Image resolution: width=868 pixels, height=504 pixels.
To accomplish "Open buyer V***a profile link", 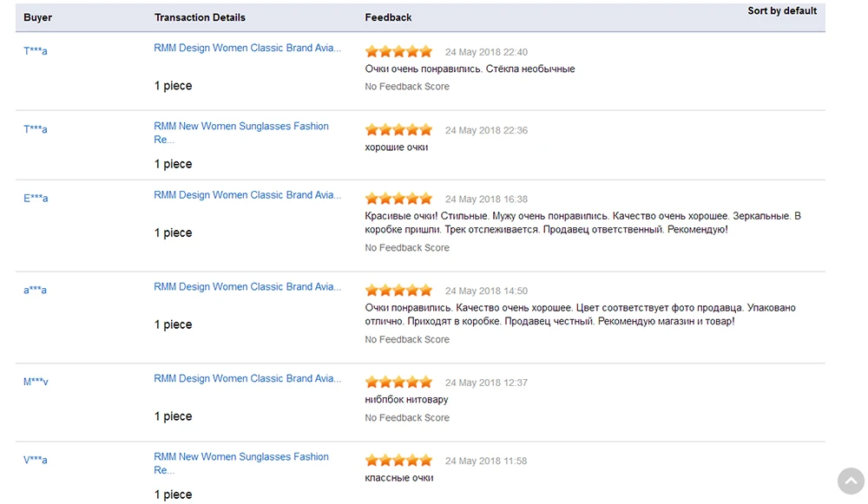I will [x=36, y=461].
